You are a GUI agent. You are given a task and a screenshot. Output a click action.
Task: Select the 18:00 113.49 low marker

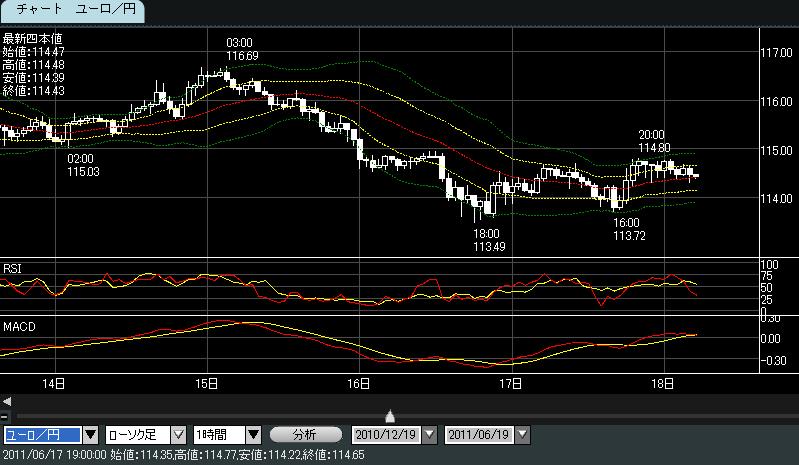(487, 240)
